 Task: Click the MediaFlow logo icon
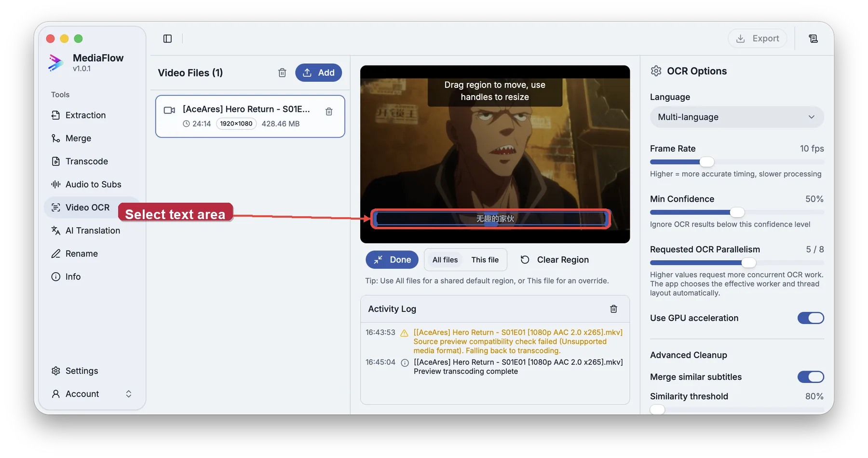(56, 63)
